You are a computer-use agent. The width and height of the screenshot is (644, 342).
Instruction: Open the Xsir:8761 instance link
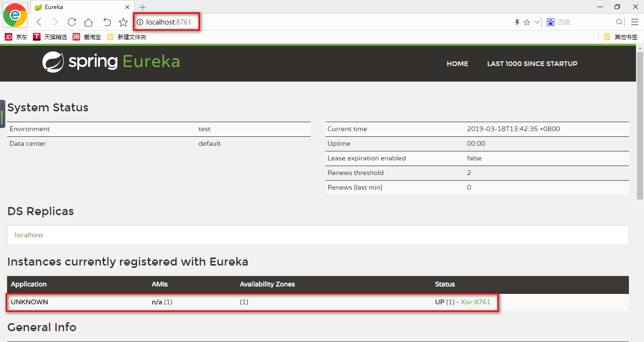click(x=475, y=302)
